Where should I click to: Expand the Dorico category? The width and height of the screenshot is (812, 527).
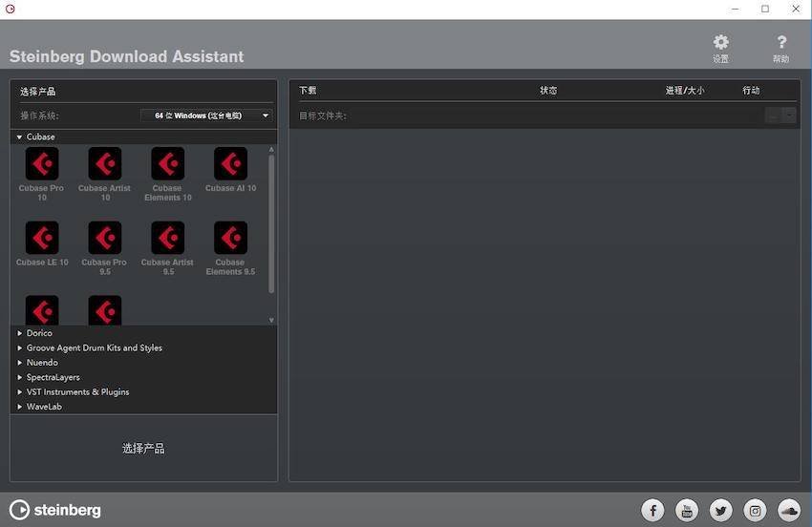click(19, 333)
